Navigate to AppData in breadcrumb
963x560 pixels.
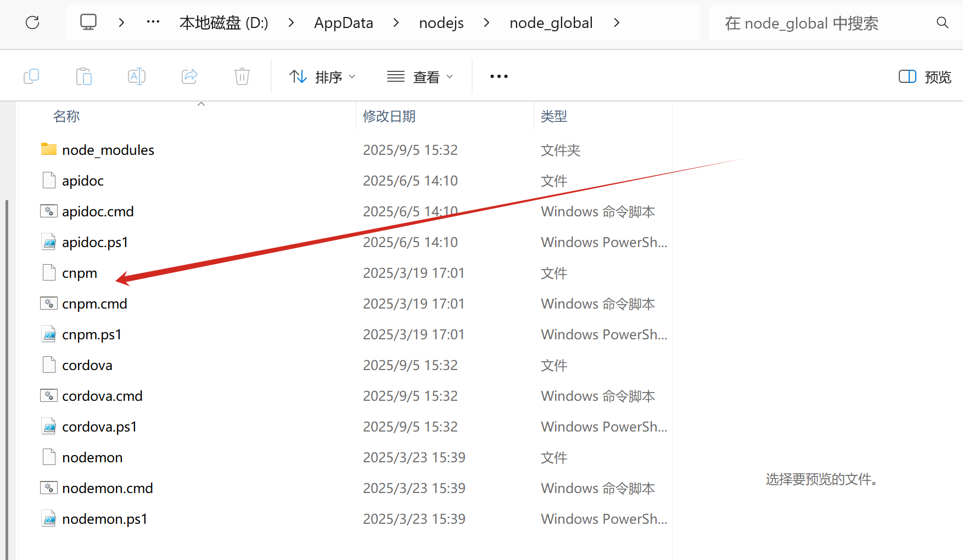tap(343, 23)
